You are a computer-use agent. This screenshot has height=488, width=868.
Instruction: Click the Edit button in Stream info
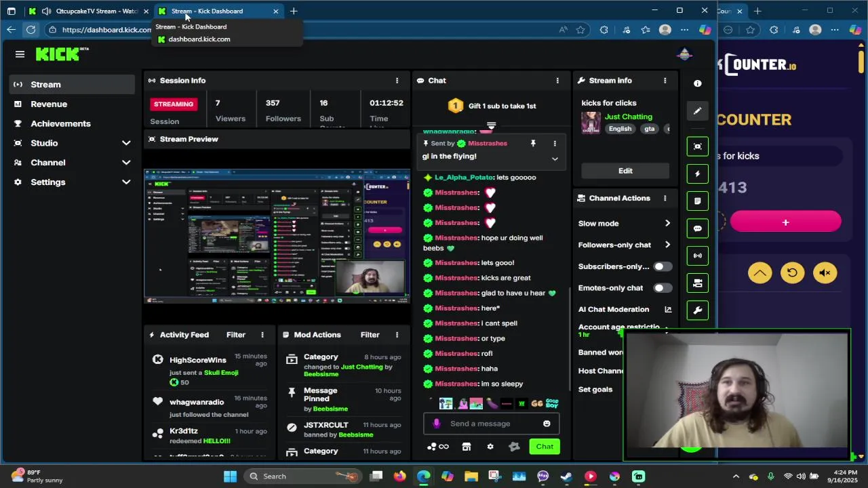pos(625,171)
